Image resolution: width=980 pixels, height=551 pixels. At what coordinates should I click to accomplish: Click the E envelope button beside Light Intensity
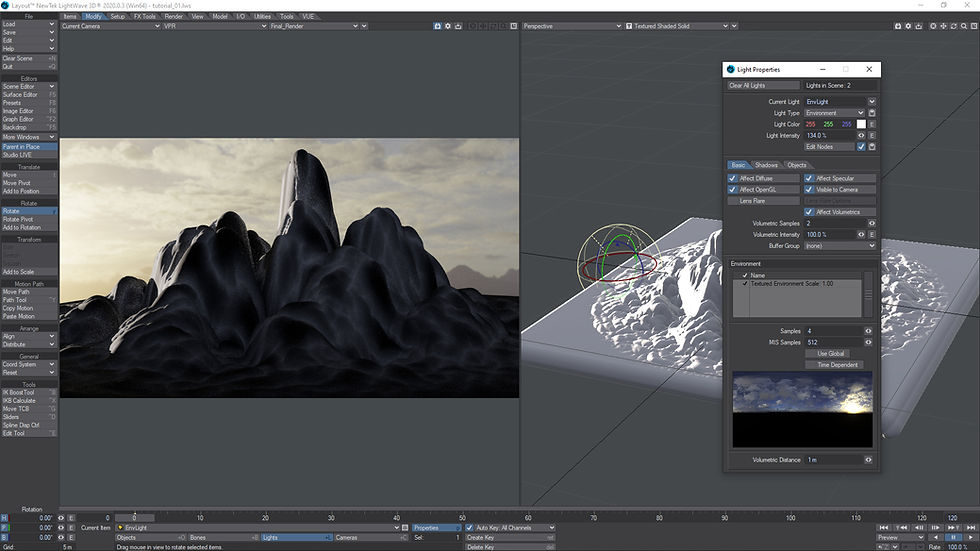872,135
